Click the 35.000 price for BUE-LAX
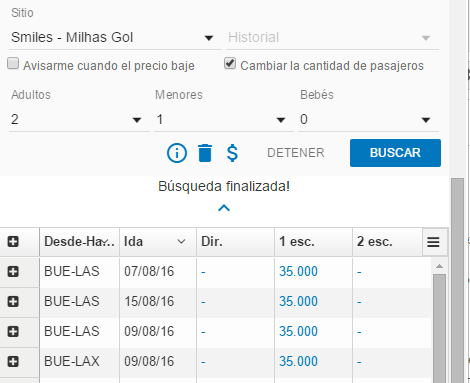 point(298,362)
